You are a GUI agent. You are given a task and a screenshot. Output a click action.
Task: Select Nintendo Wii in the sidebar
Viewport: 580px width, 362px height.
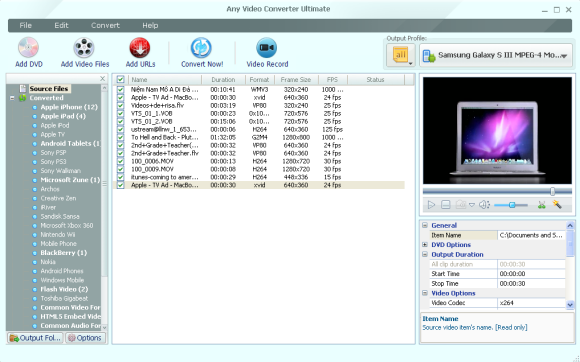pos(58,234)
